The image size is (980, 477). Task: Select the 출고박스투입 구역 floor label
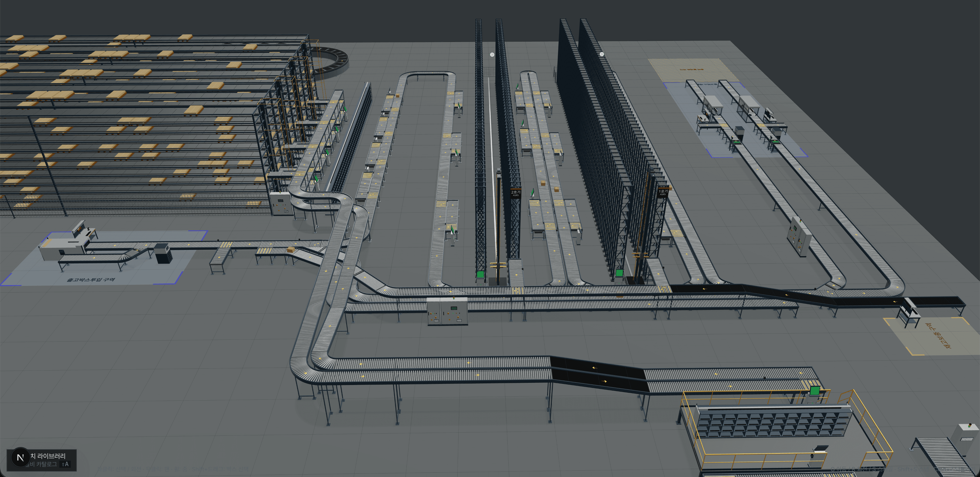(91, 280)
